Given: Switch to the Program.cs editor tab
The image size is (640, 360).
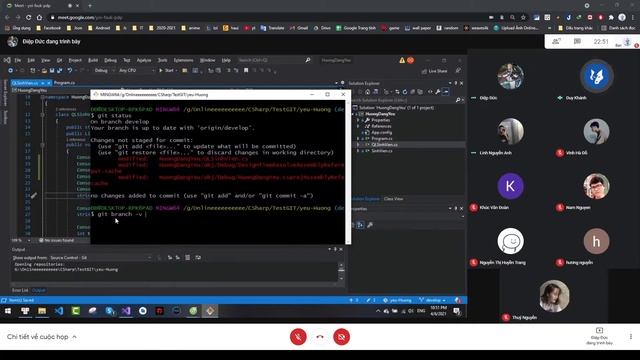Looking at the screenshot, I should [64, 83].
